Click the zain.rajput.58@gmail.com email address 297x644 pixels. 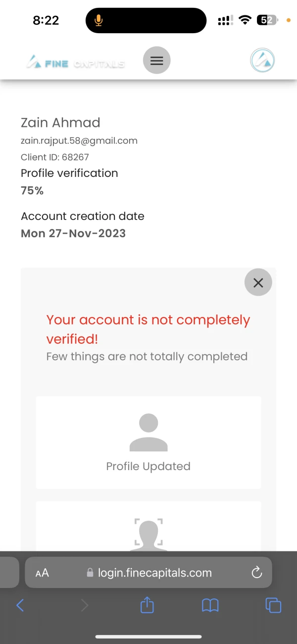79,141
